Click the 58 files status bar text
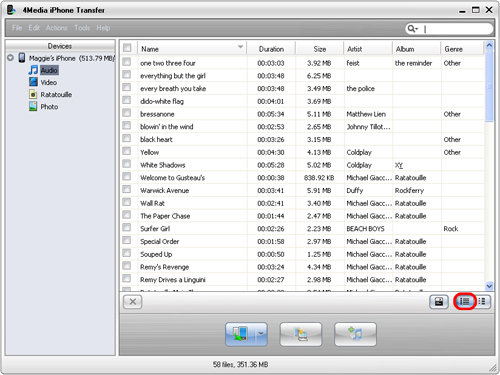The image size is (500, 375). click(240, 364)
